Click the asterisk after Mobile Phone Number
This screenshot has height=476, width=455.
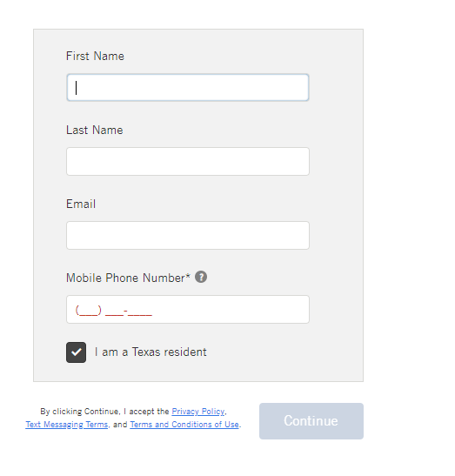tap(188, 275)
